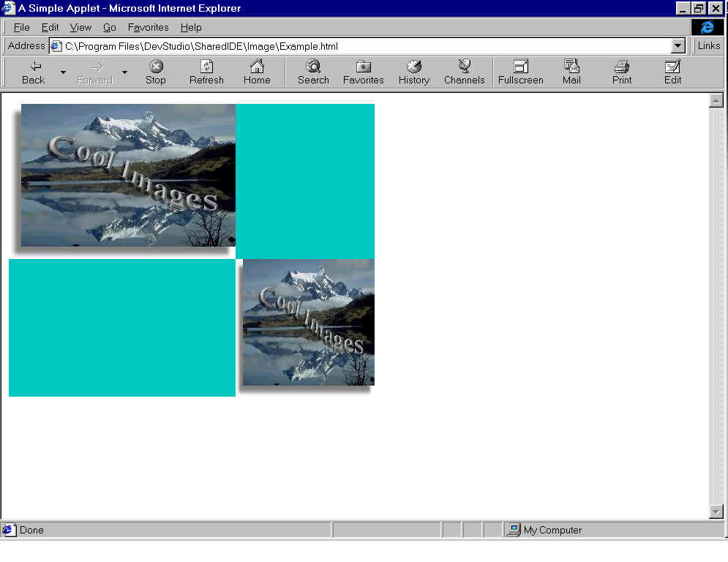The image size is (728, 562).
Task: Print the current page
Action: tap(622, 72)
